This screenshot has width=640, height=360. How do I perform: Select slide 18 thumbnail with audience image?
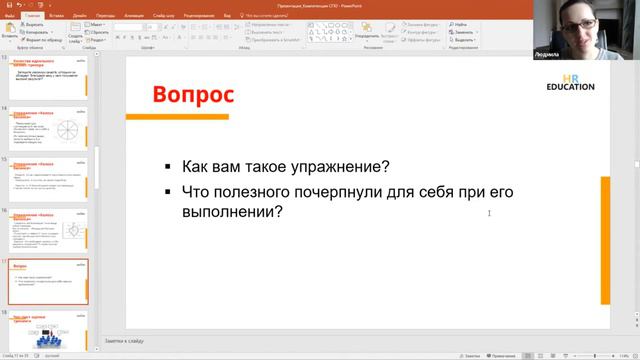tap(48, 331)
